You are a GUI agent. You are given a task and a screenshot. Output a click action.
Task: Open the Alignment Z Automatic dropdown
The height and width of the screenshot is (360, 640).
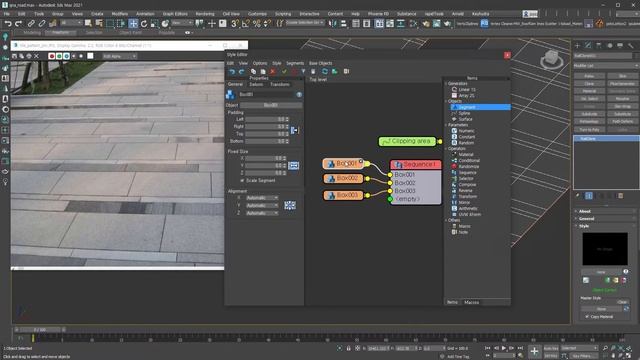point(262,213)
